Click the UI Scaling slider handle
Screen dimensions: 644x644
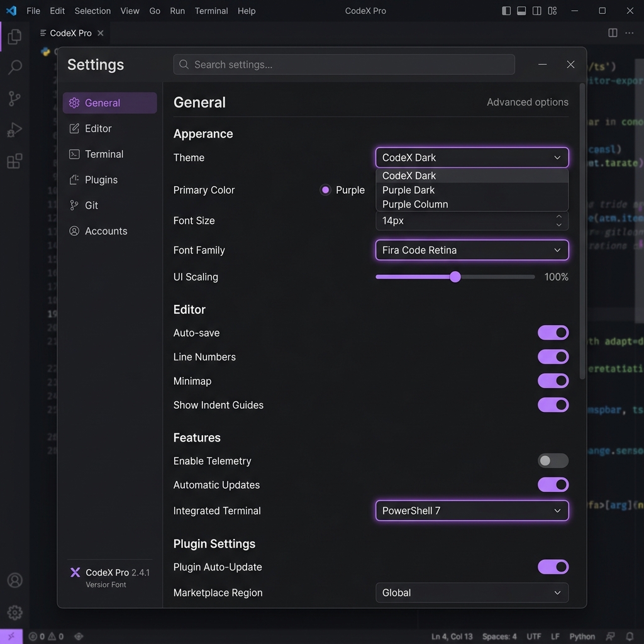click(x=455, y=277)
